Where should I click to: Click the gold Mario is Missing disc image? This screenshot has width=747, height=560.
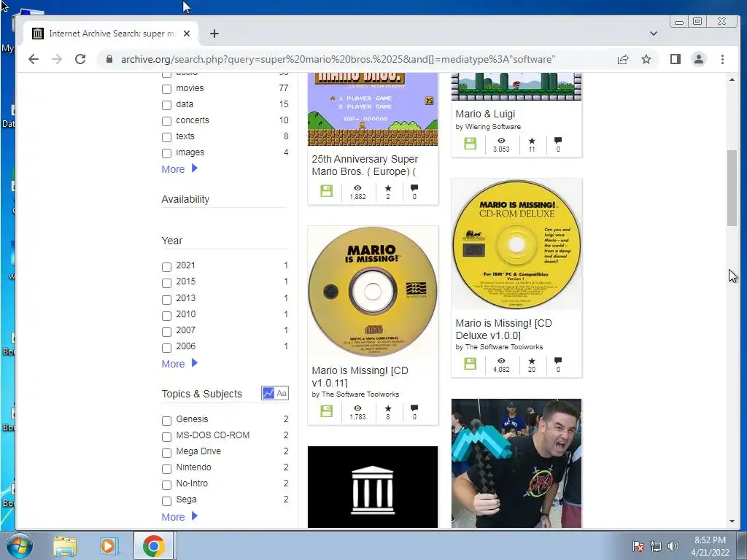click(x=373, y=292)
